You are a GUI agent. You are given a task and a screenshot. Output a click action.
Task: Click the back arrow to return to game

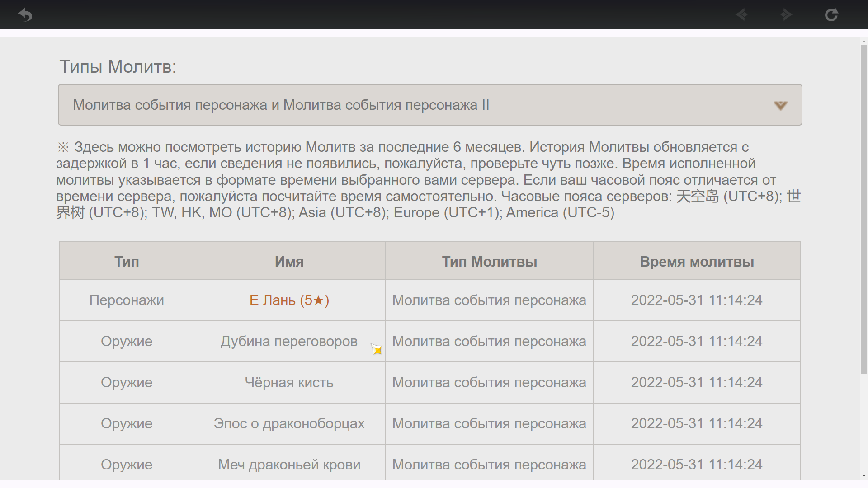click(26, 14)
